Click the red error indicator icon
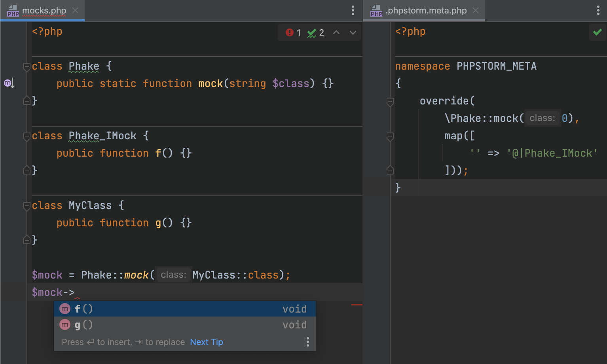The image size is (607, 364). click(x=290, y=32)
